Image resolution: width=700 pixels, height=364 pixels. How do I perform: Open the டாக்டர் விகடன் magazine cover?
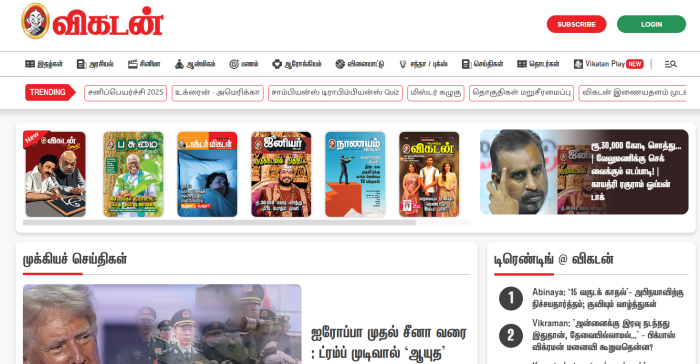[x=207, y=174]
